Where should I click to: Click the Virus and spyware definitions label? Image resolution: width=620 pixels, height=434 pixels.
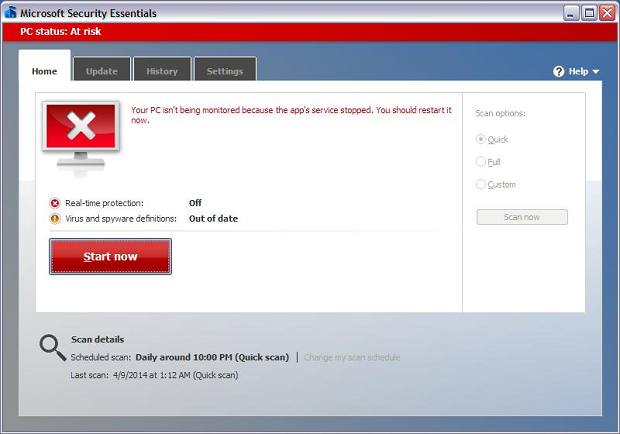[121, 219]
